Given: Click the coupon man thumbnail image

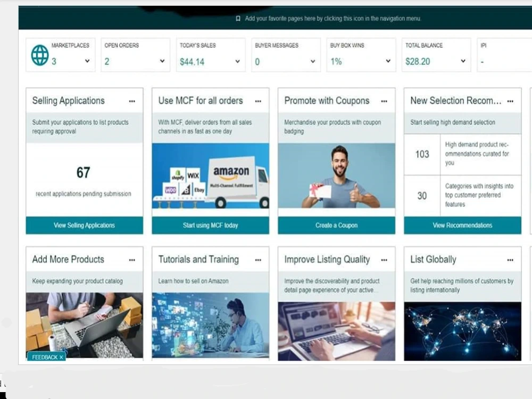Looking at the screenshot, I should [337, 176].
